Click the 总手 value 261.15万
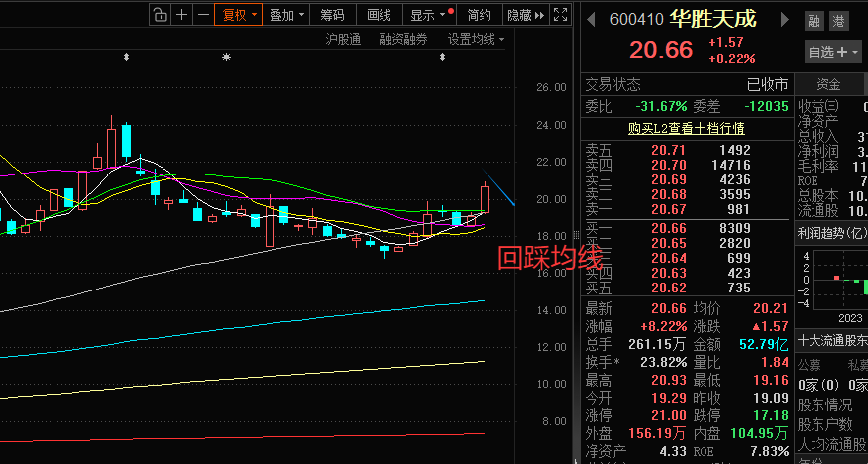The image size is (868, 464). (657, 344)
